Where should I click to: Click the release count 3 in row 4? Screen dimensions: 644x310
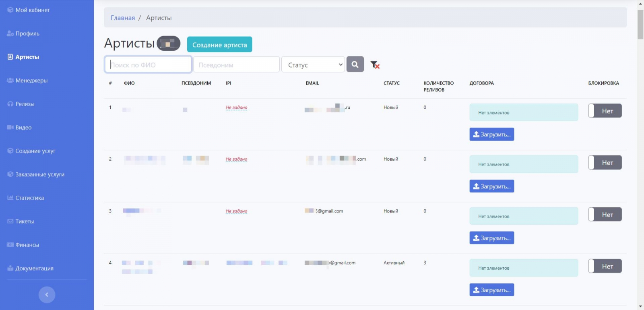tap(425, 263)
